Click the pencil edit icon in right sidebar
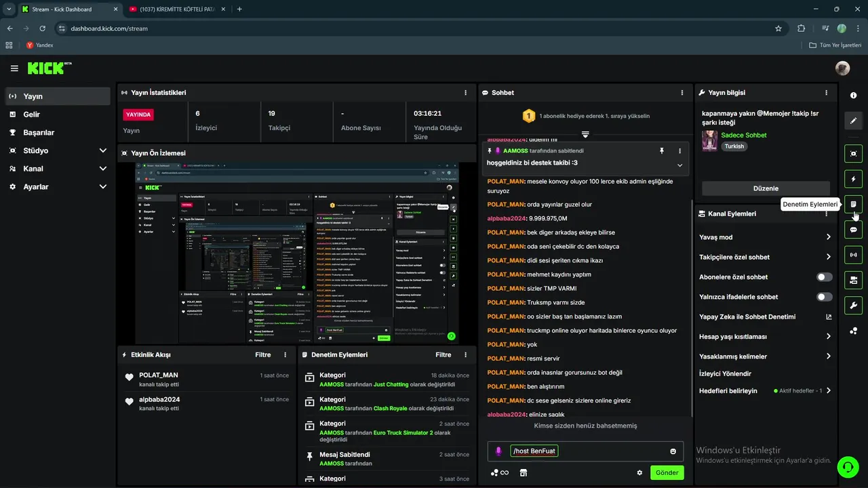Image resolution: width=868 pixels, height=488 pixels. 853,121
